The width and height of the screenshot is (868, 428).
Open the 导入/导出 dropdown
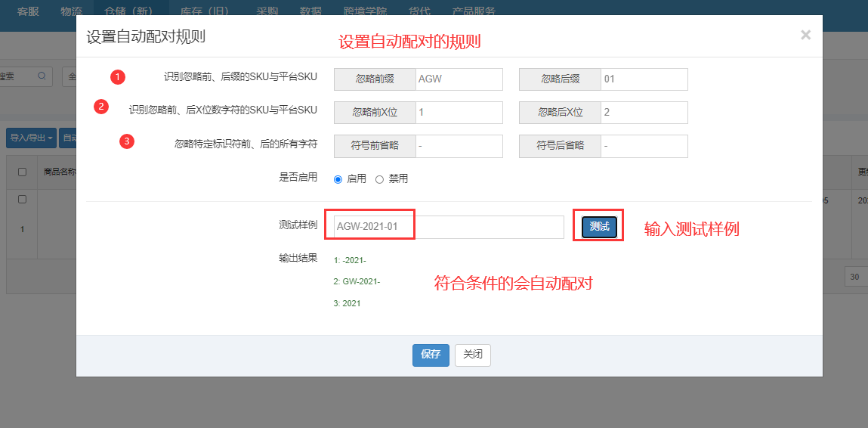pyautogui.click(x=31, y=138)
